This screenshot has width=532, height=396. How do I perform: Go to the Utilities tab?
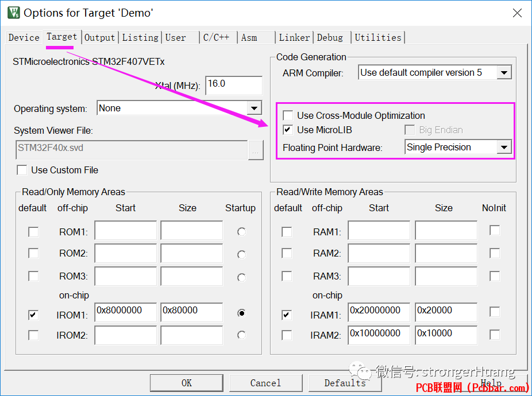point(378,37)
